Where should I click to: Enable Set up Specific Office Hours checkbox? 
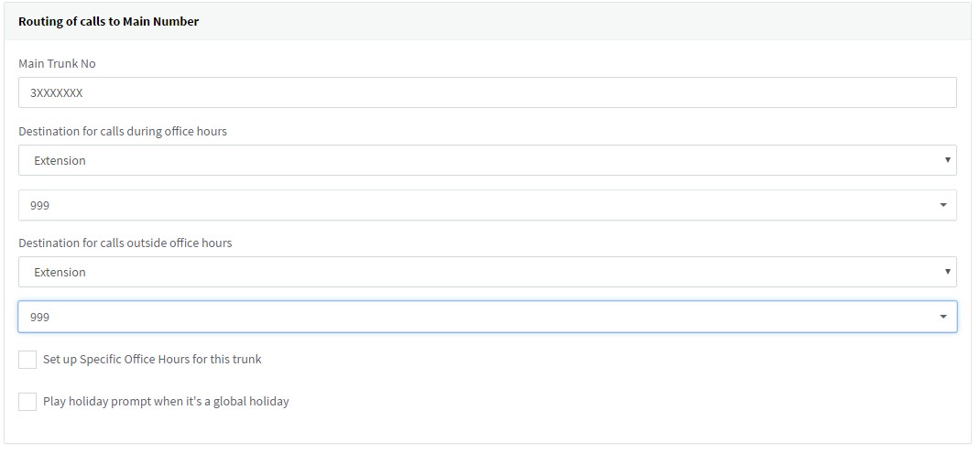pyautogui.click(x=27, y=360)
